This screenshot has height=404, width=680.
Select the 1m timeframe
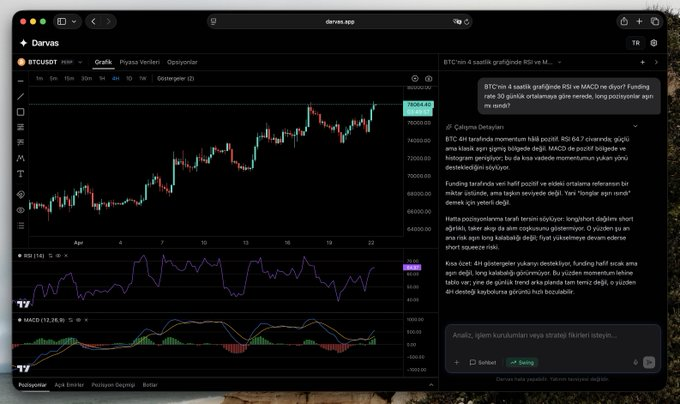[x=39, y=78]
